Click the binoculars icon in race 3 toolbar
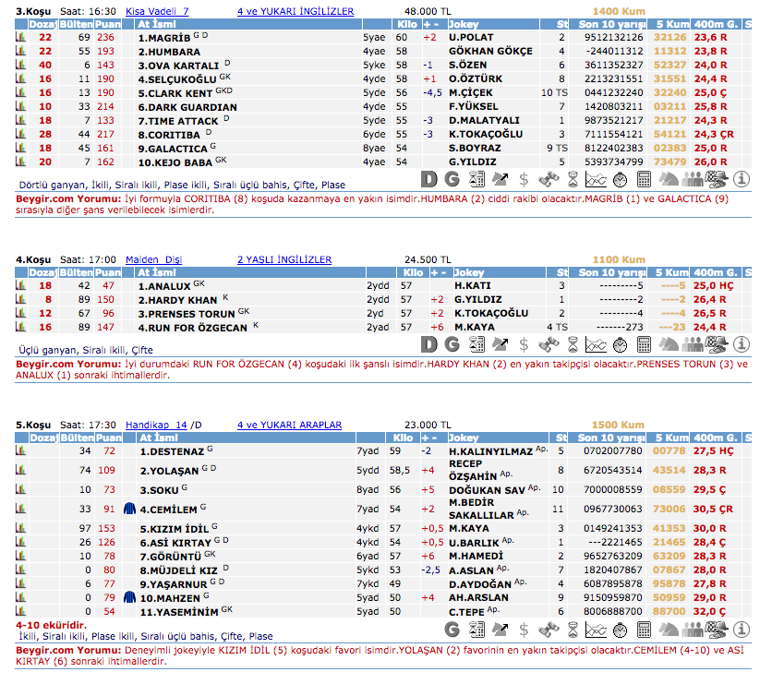 pyautogui.click(x=549, y=179)
